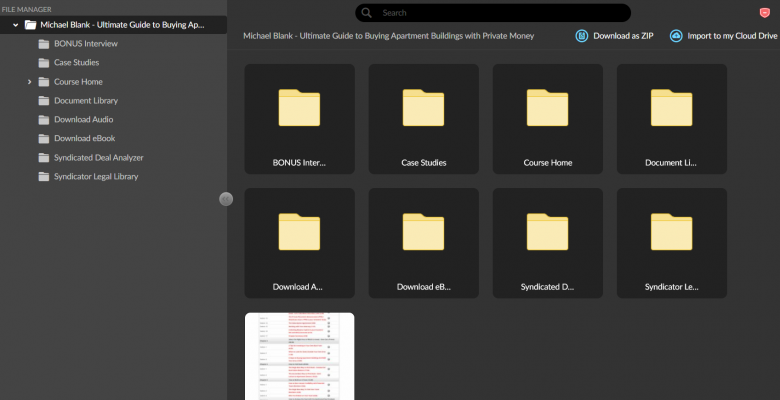Screen dimensions: 780x400
Task: Select Document Library in the sidebar tree
Action: click(x=86, y=100)
